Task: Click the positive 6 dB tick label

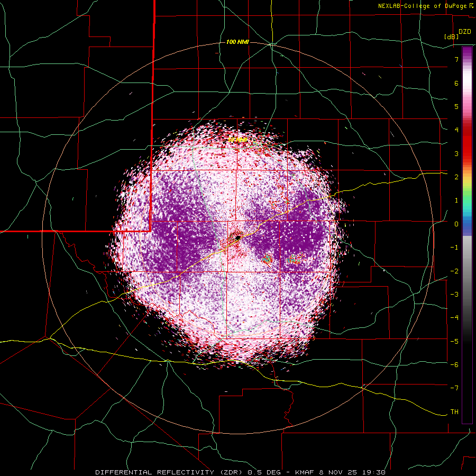Action: 456,83
